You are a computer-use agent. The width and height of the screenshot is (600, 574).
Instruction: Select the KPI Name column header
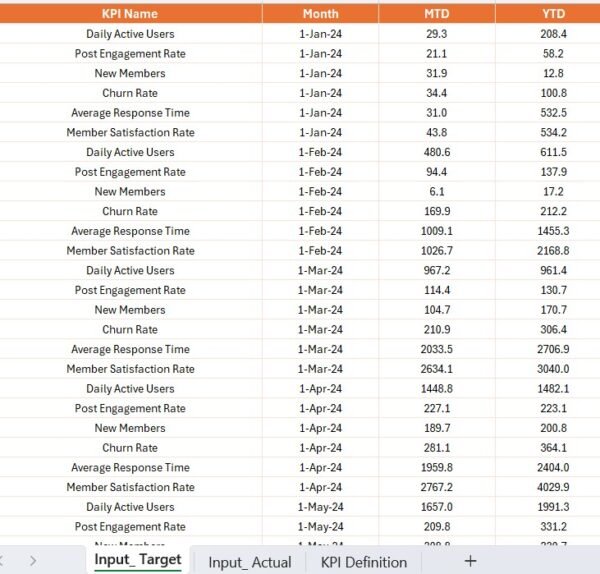pos(130,14)
